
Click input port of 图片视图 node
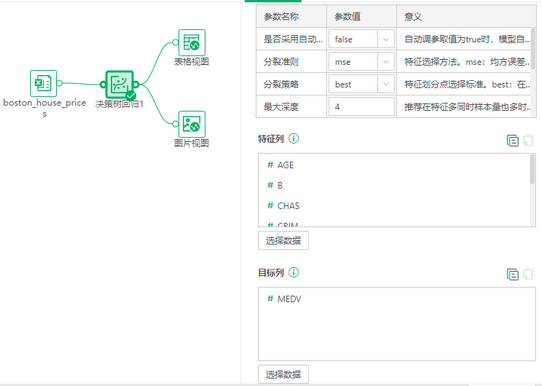[x=175, y=124]
